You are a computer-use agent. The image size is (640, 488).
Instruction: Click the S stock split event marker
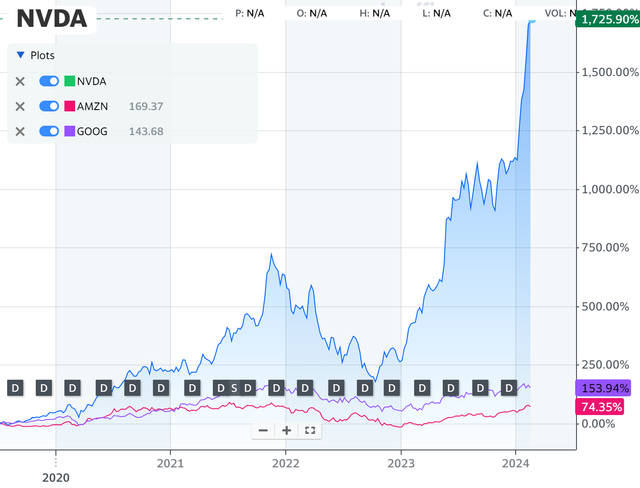pos(234,388)
